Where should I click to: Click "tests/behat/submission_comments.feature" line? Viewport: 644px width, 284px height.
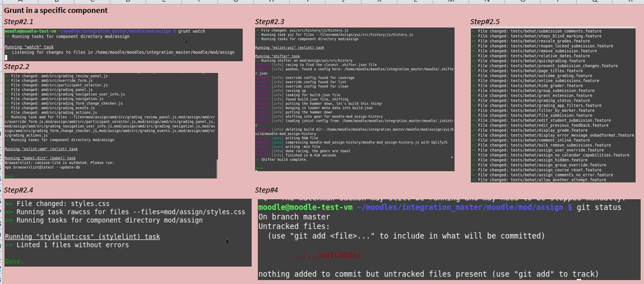tap(536, 31)
